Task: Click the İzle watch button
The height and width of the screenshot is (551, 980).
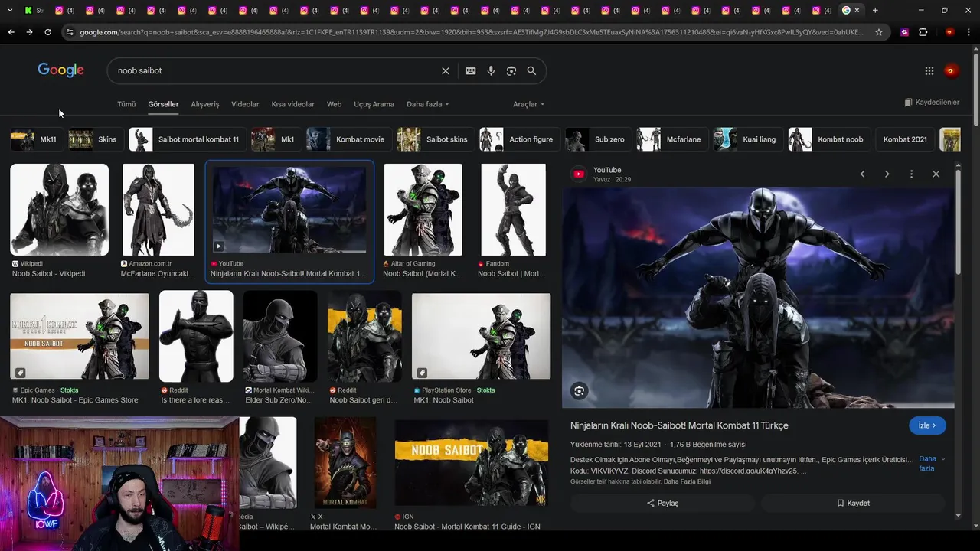Action: click(x=927, y=425)
